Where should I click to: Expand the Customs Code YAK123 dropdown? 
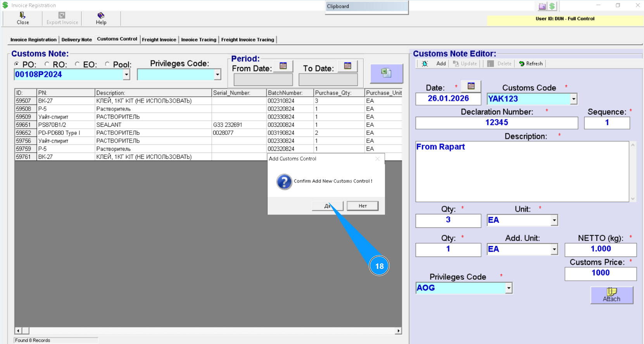click(573, 99)
